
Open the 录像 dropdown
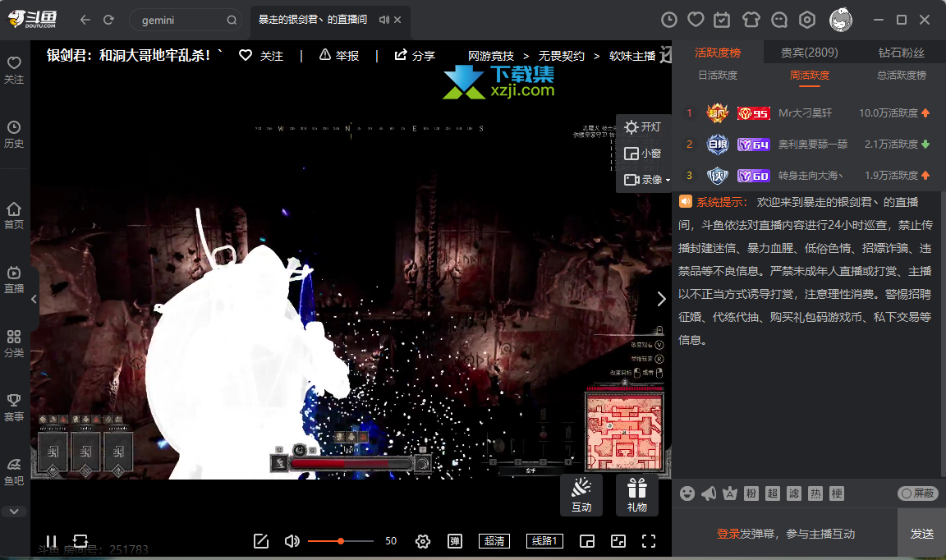coord(646,180)
